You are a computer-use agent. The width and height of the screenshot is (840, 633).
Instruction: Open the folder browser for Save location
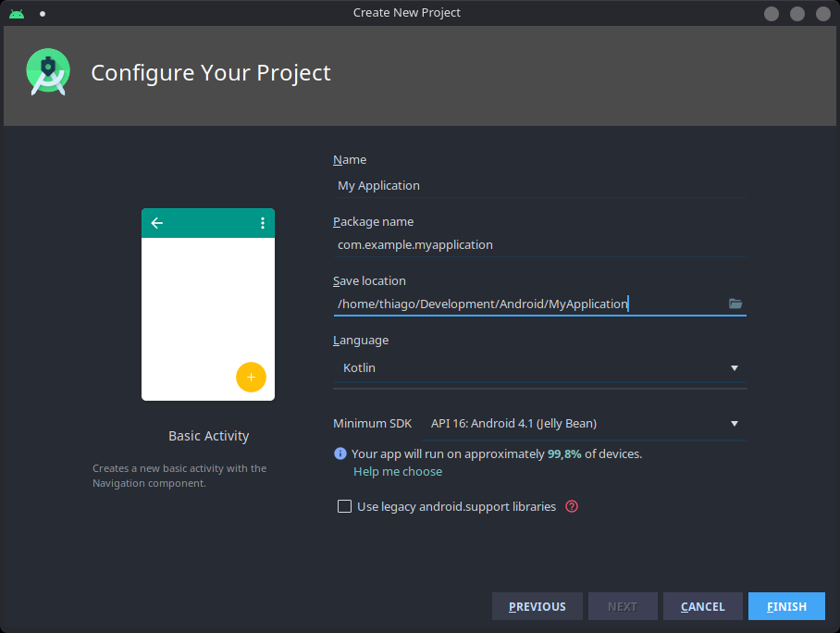point(735,304)
